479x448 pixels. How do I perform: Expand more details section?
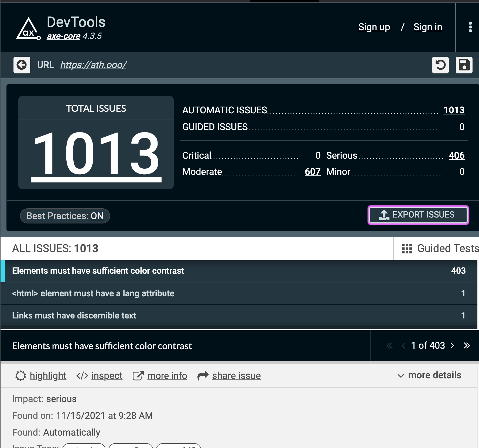(x=430, y=375)
